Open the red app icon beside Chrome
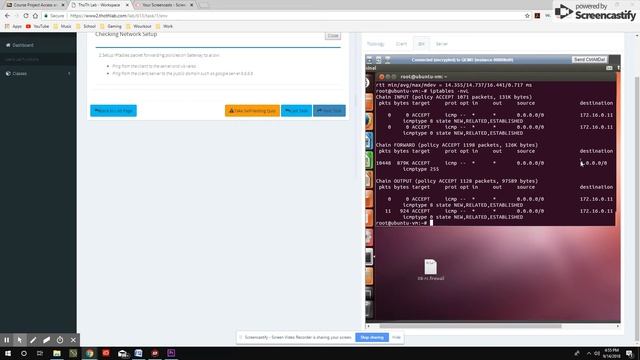The image size is (640, 360). click(x=106, y=353)
